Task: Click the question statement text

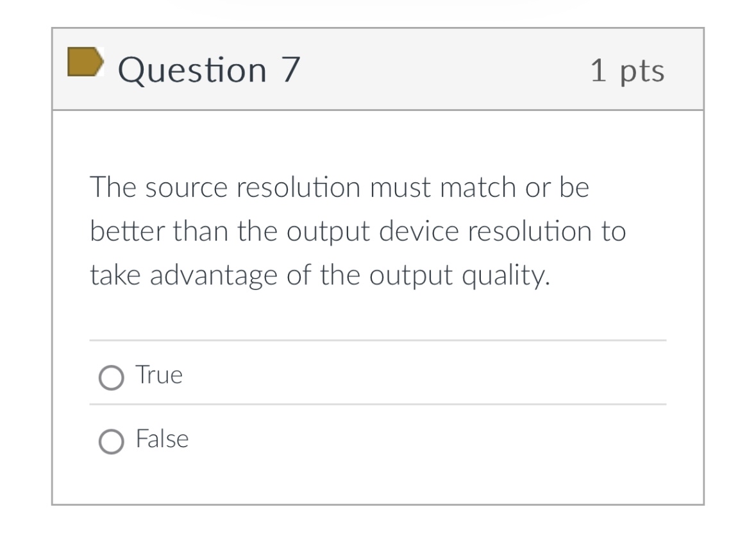Action: point(358,231)
